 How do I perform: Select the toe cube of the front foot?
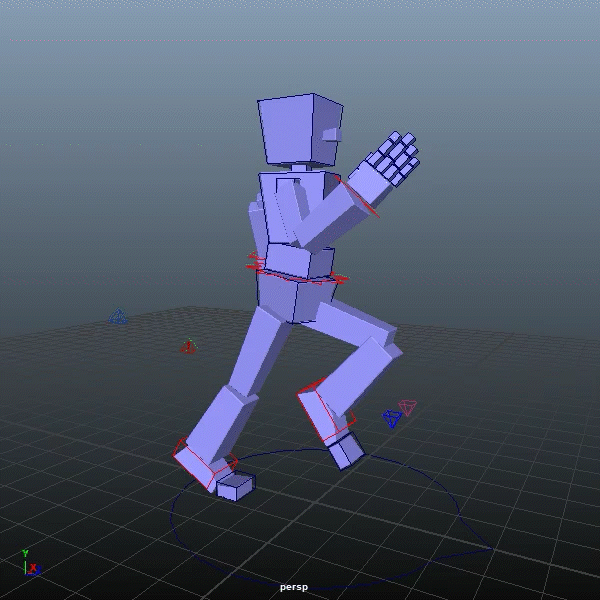235,486
